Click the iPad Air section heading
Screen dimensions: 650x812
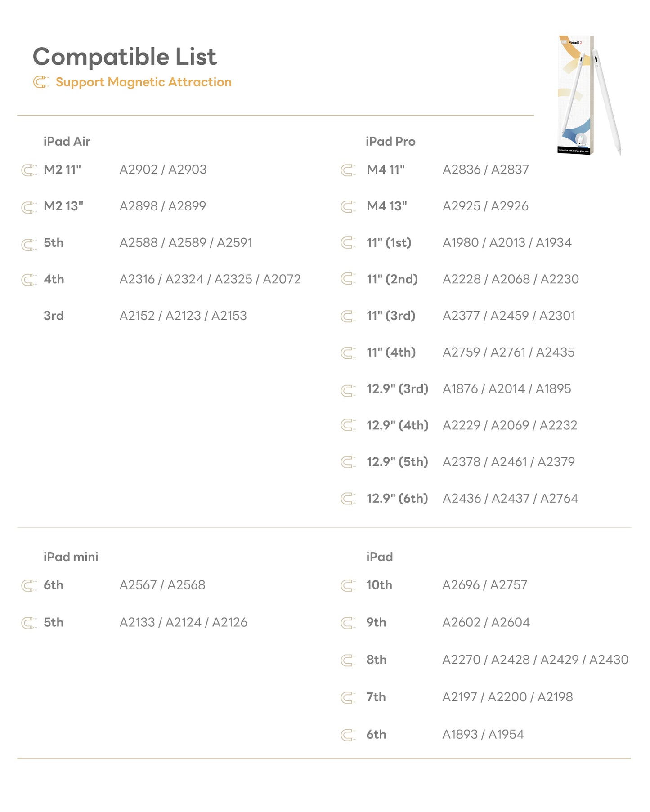67,142
